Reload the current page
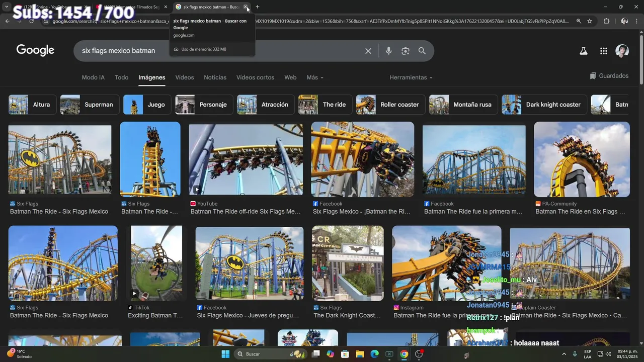 point(31,21)
